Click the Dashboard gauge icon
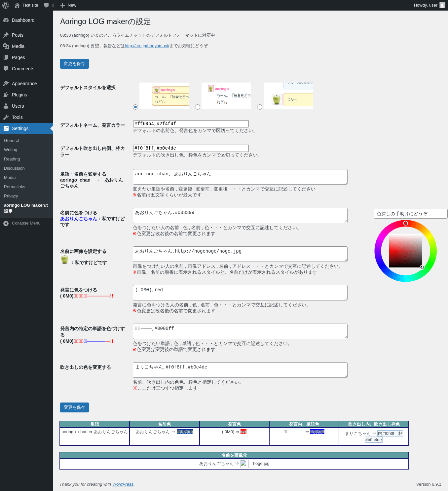Image resolution: width=448 pixels, height=491 pixels. (6, 20)
